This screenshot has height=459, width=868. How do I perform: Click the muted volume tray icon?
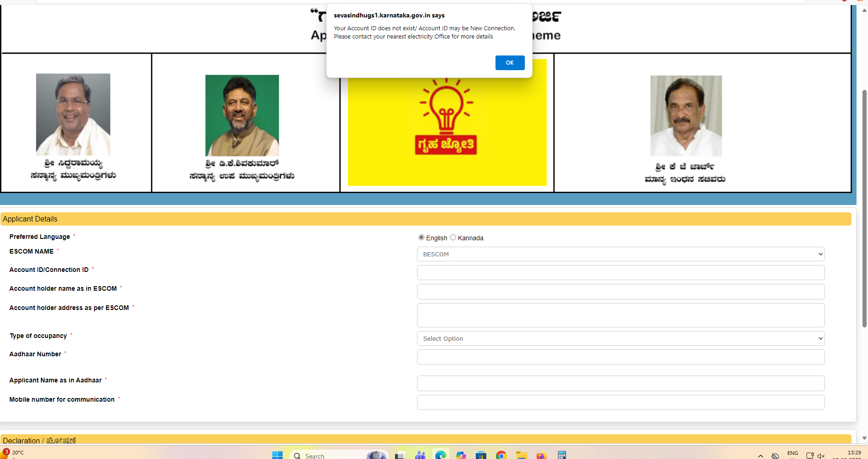[821, 455]
